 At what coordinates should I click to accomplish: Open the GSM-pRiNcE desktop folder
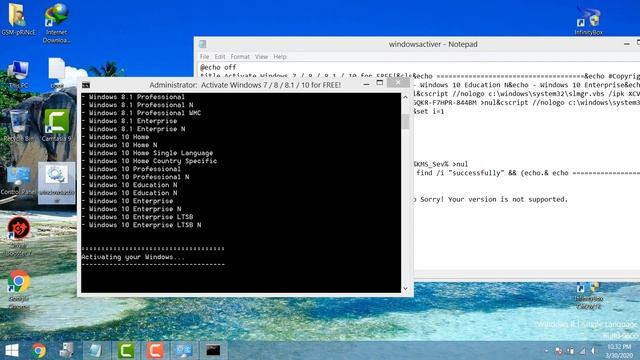18,20
